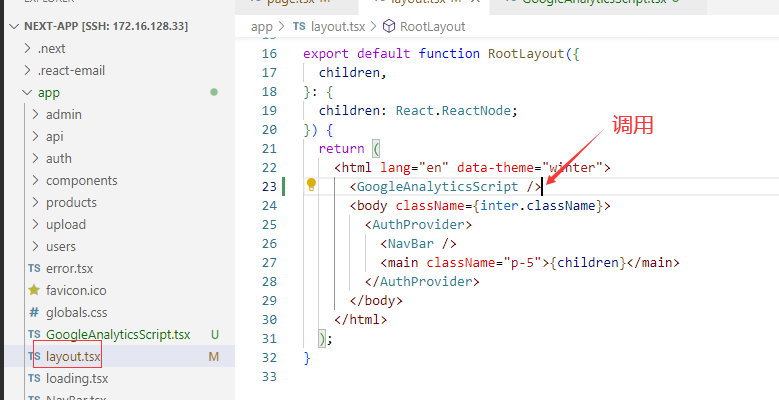Click the "p-5" className string
779x400 pixels.
[x=523, y=263]
